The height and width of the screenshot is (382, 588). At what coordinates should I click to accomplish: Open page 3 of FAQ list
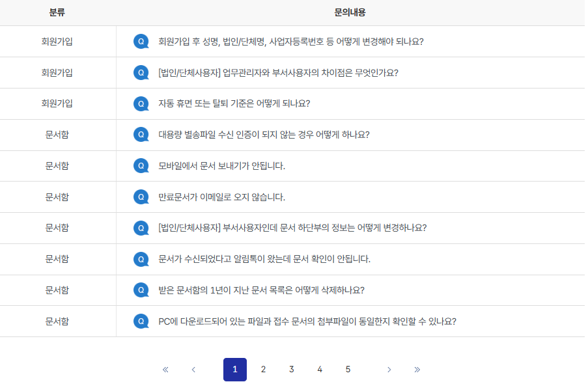coord(291,370)
